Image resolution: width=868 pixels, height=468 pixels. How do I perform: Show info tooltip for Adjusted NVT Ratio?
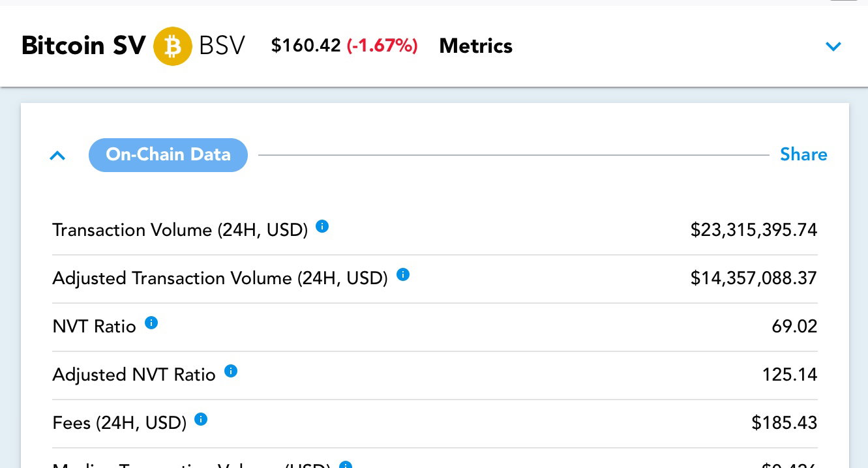click(231, 371)
